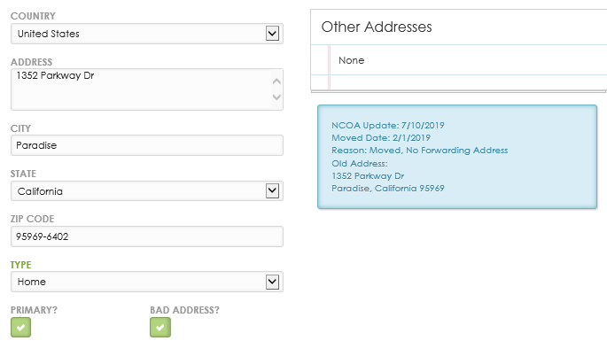Viewport: 607px width, 364px height.
Task: Click the Country dropdown arrow
Action: (x=273, y=34)
